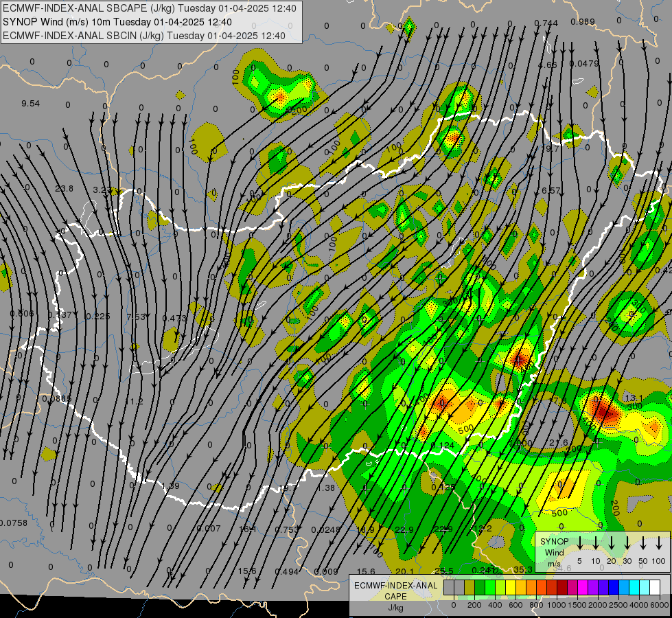This screenshot has height=618, width=672.
Task: Click the 7.53 value on the map
Action: click(137, 317)
